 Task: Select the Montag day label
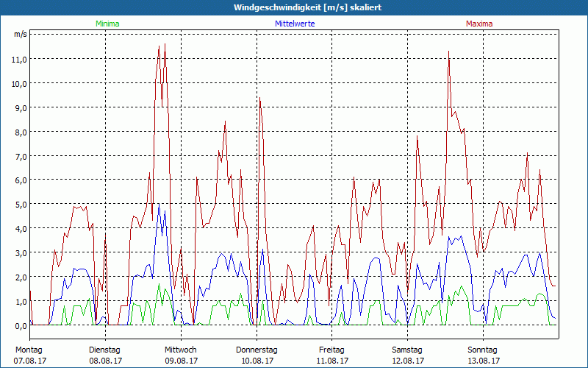[29, 350]
